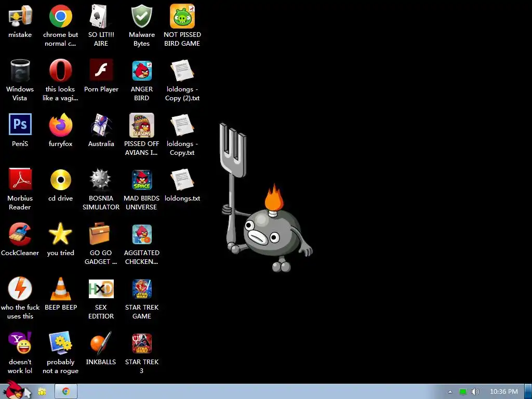This screenshot has height=399, width=532.
Task: Select the 'you tried' gold star icon
Action: coord(60,234)
